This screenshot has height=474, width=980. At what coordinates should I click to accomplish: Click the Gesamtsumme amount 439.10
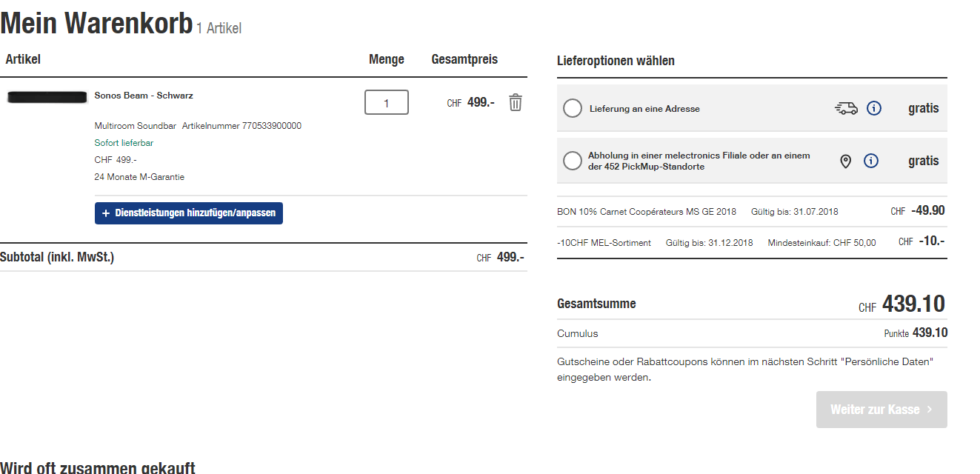[913, 304]
